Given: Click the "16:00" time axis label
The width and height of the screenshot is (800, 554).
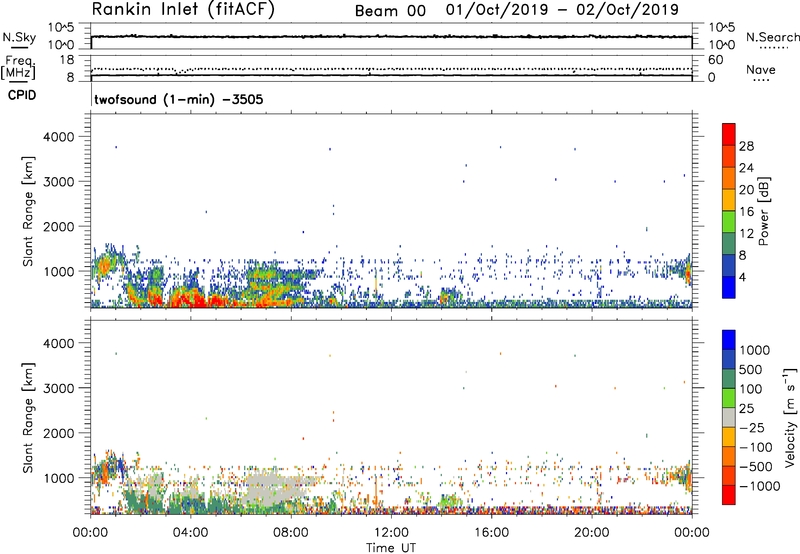Looking at the screenshot, I should coord(491,533).
